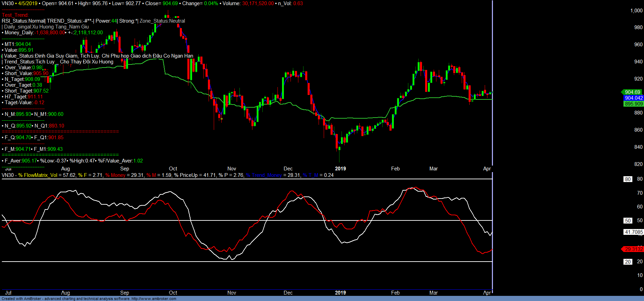Screen dimensions: 644x301
Task: Click the boxed 80 level label
Action: (x=628, y=179)
